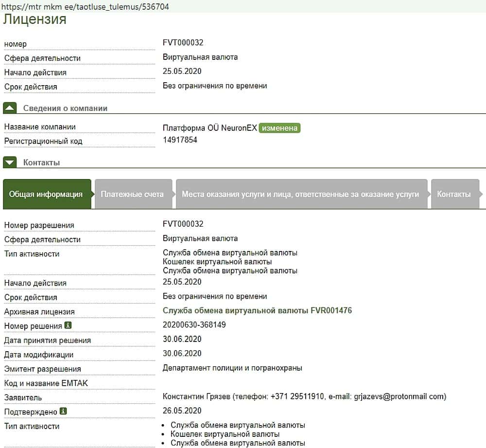Screen dimensions: 486x448
Task: Click the registration code 14917854
Action: [180, 140]
